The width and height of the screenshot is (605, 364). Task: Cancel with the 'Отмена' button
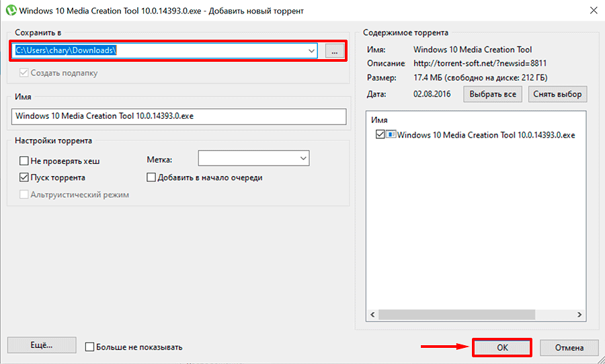pyautogui.click(x=569, y=347)
